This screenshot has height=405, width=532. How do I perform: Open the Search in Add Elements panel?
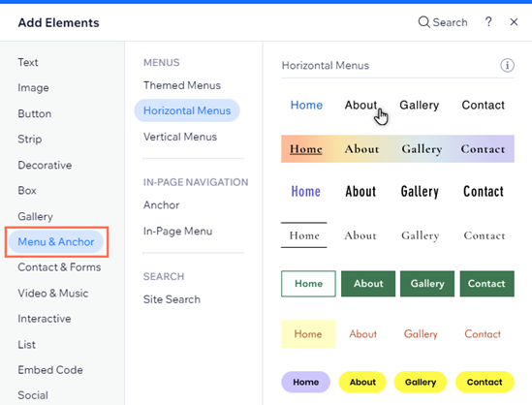443,22
